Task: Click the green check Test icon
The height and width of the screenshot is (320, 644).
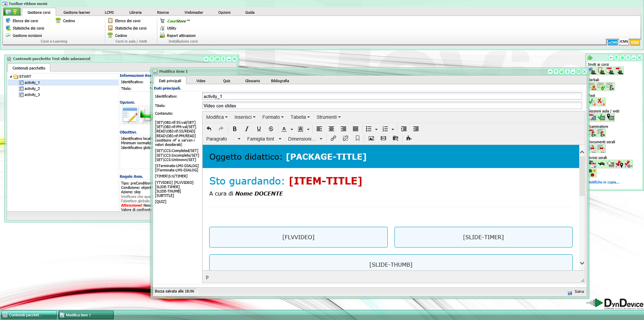Action: pos(592,102)
